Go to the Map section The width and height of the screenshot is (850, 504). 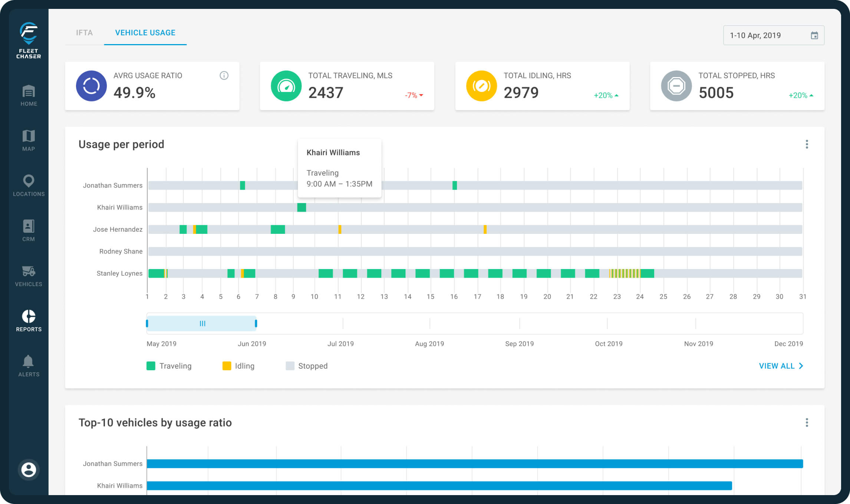click(x=29, y=140)
